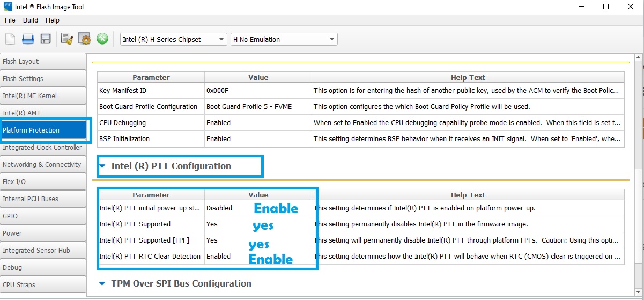
Task: Select the Intel(R) PTT initial power-up parameter
Action: pyautogui.click(x=151, y=208)
